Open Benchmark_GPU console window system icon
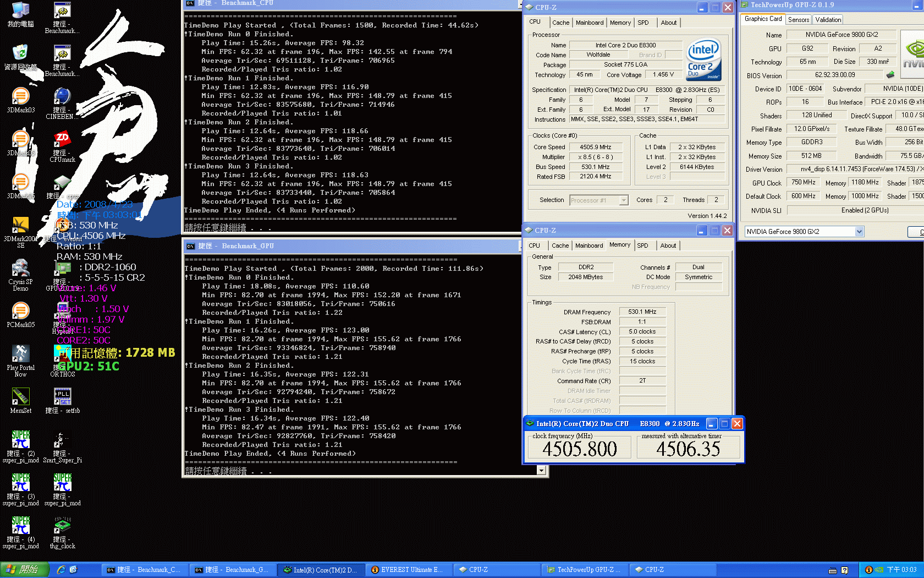924x578 pixels. 190,246
